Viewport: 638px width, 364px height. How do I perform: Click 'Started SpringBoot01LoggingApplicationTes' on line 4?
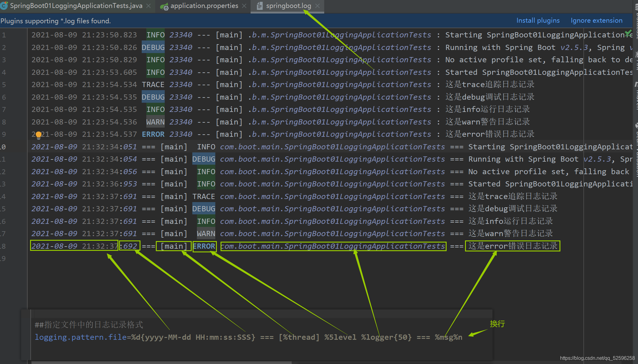(539, 72)
